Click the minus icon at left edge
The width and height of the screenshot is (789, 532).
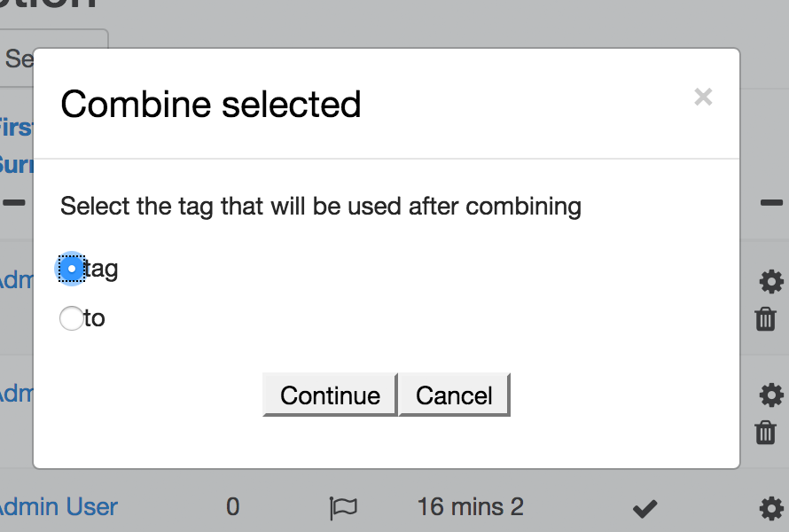tap(14, 203)
